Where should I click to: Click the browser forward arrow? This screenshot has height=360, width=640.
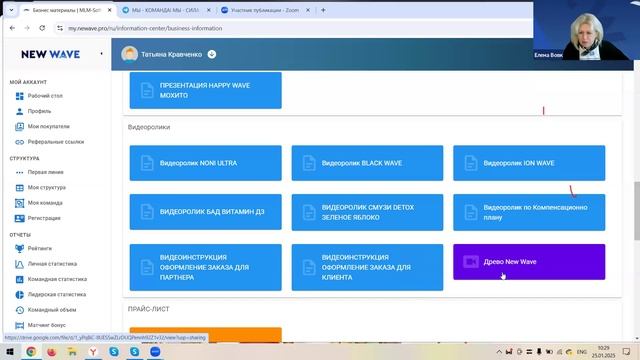pos(27,28)
